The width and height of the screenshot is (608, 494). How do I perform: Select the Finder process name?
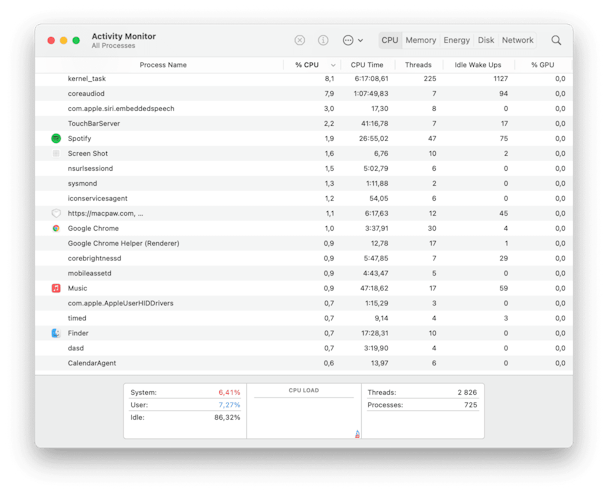pyautogui.click(x=78, y=333)
